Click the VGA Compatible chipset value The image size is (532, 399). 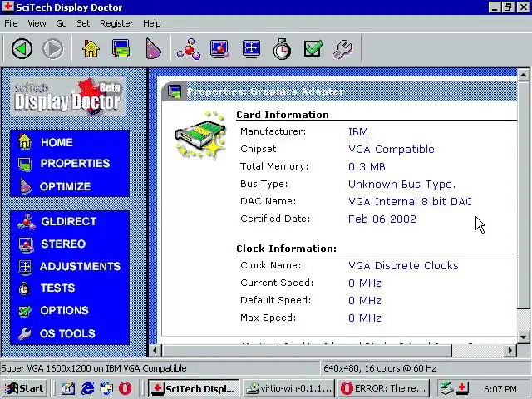(x=392, y=150)
